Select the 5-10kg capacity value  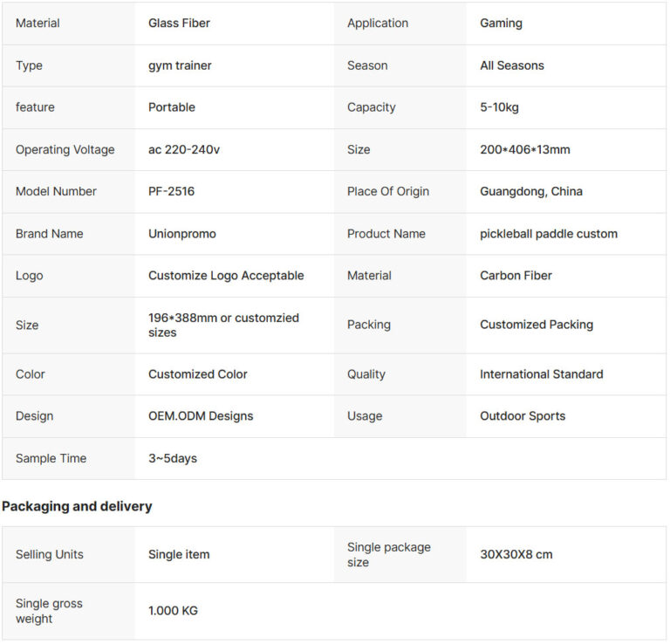tap(499, 107)
